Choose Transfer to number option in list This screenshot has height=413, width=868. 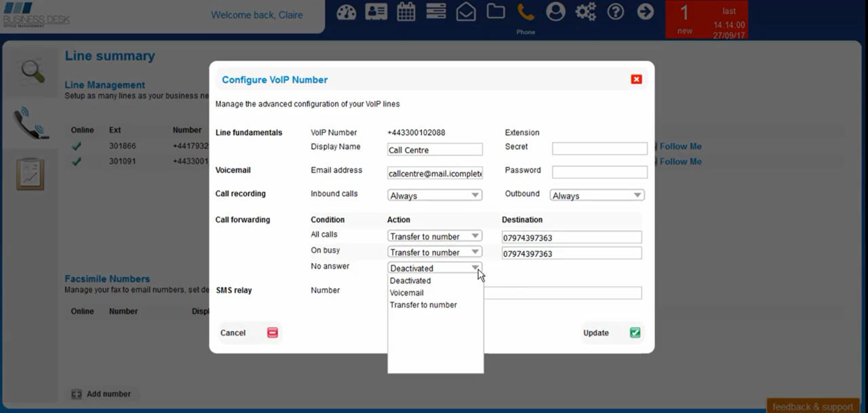pyautogui.click(x=423, y=305)
